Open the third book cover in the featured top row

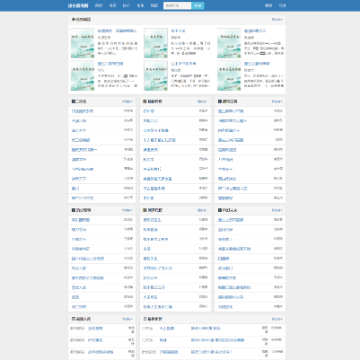point(229,43)
